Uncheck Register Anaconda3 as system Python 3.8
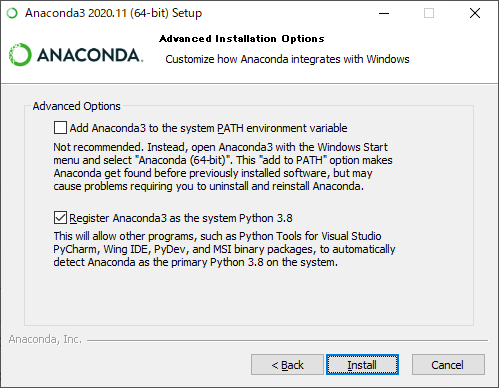The image size is (499, 388). click(x=60, y=218)
